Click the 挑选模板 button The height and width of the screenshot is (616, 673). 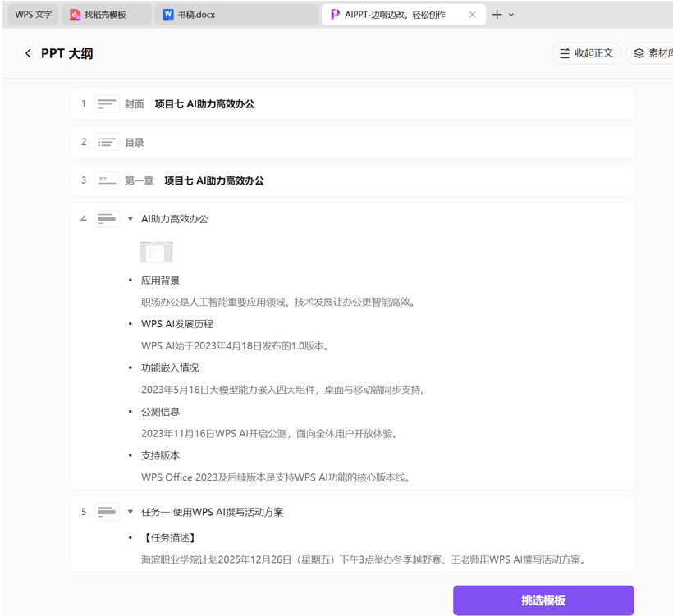click(543, 600)
